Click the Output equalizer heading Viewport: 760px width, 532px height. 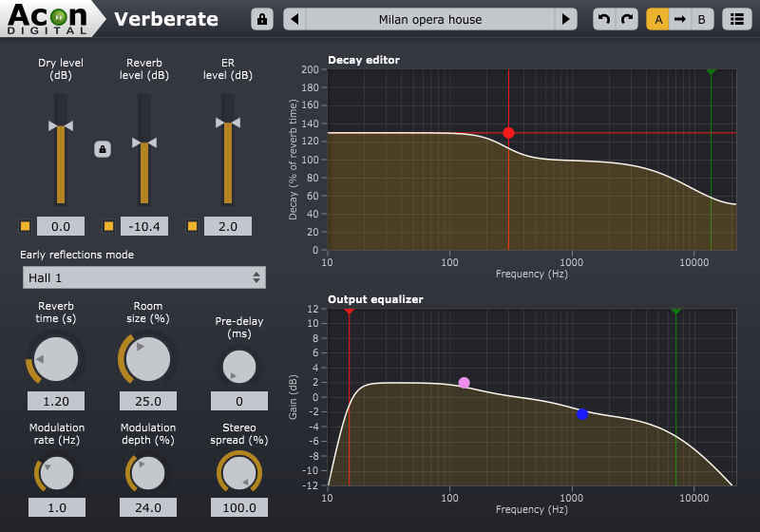375,299
